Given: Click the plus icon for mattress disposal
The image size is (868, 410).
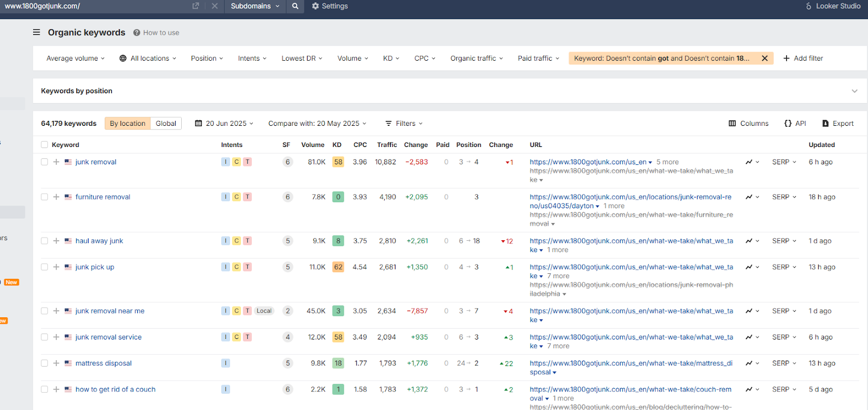Looking at the screenshot, I should click(x=56, y=363).
